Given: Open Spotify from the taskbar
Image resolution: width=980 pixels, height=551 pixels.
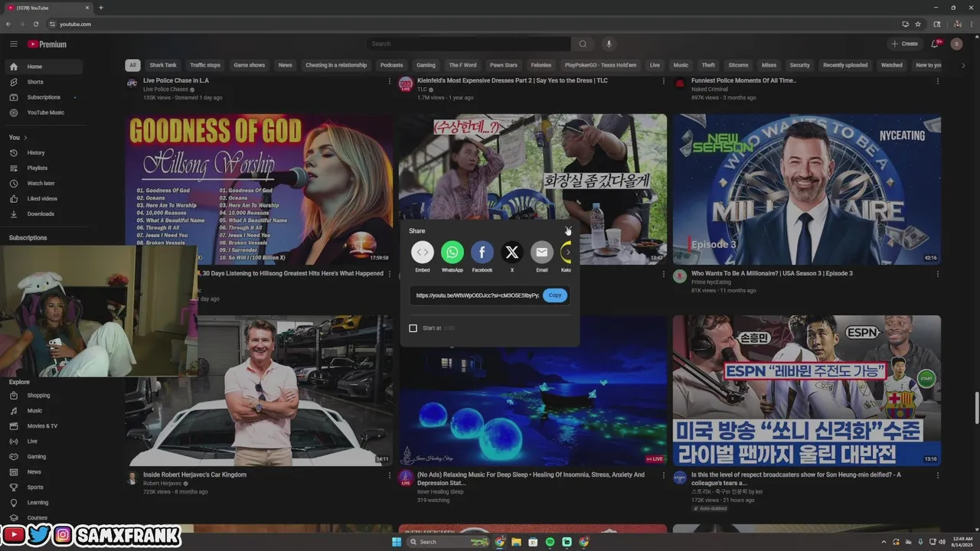Looking at the screenshot, I should [550, 542].
